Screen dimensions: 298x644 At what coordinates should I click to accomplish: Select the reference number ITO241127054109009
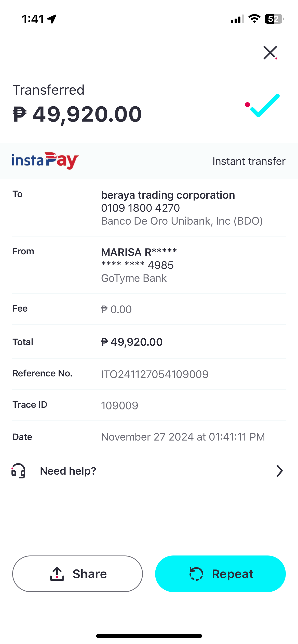point(155,374)
